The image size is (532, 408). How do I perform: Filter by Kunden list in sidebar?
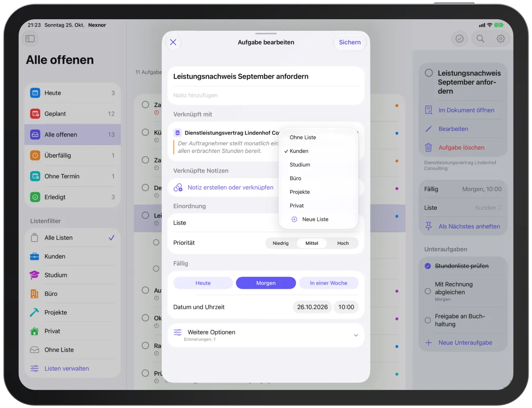(72, 256)
